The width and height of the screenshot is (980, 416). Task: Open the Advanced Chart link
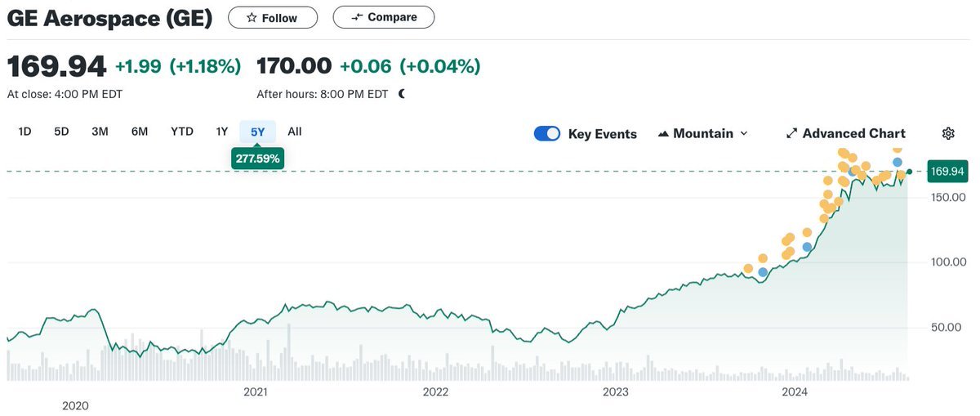point(853,133)
